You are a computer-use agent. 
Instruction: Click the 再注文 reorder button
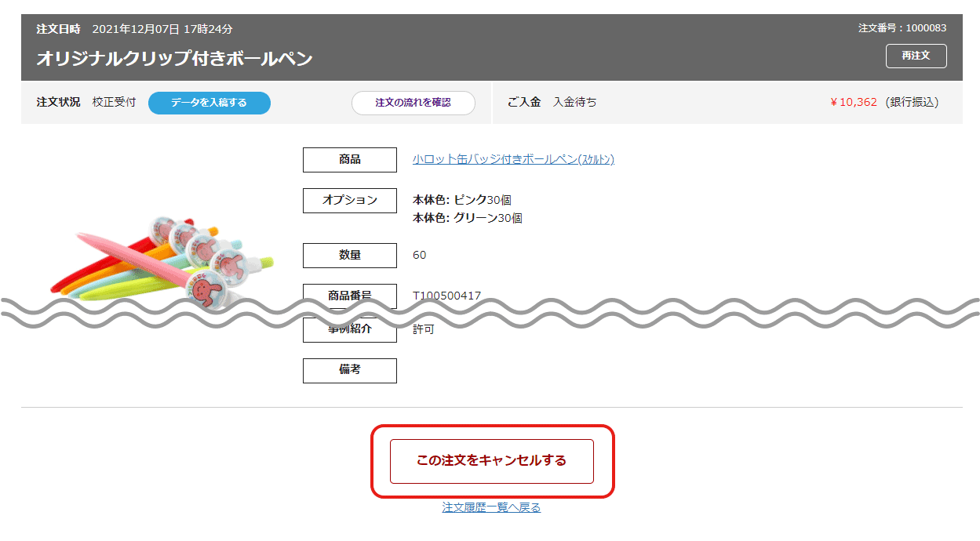915,56
